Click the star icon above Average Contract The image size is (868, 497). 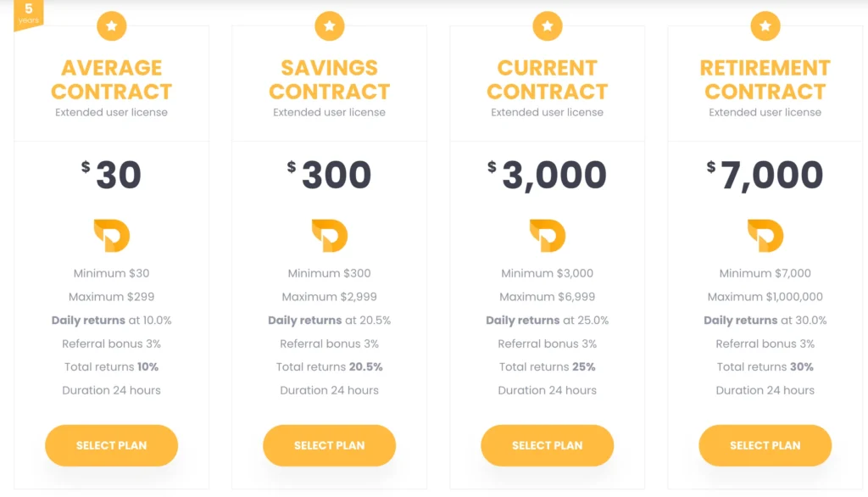coord(111,26)
